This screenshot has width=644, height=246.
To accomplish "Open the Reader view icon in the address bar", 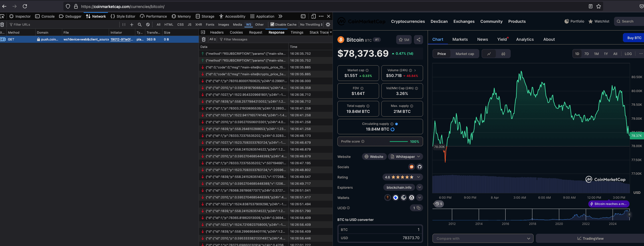I will (591, 6).
